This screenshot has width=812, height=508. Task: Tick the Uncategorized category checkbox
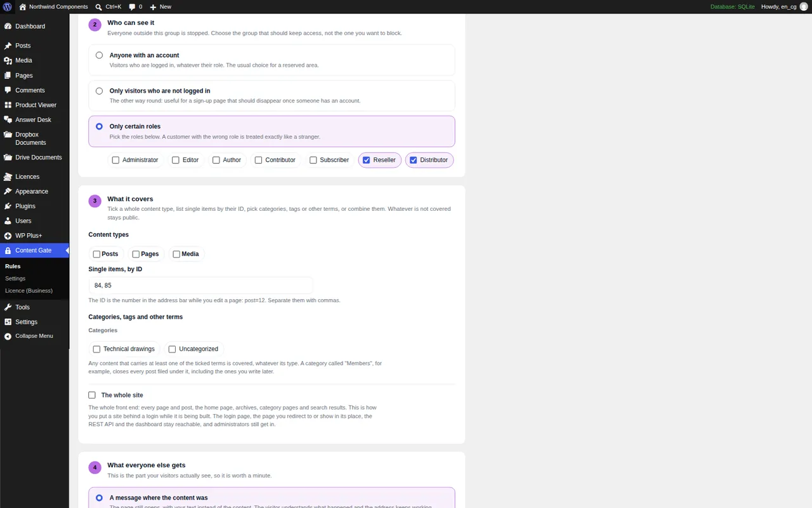[172, 349]
